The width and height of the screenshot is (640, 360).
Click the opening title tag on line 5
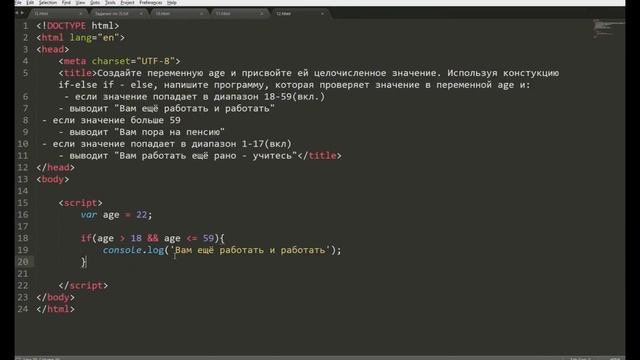pyautogui.click(x=78, y=73)
